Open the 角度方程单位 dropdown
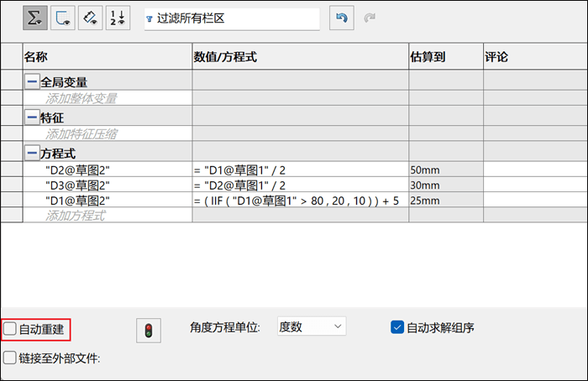The height and width of the screenshot is (381, 588). [312, 326]
